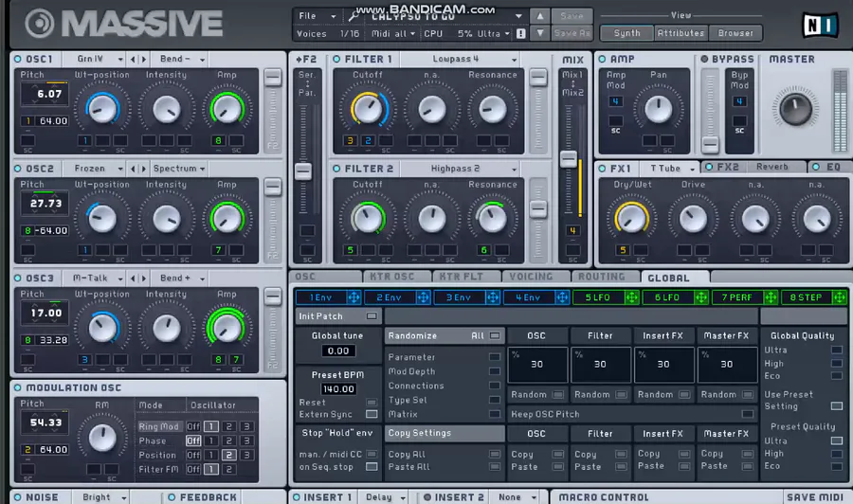This screenshot has height=504, width=853.
Task: Open the OSC2 Spectrum mode dropdown
Action: pyautogui.click(x=179, y=169)
